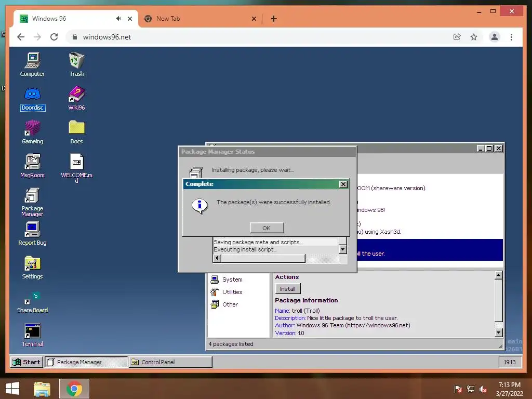Open File Explorer from host taskbar

[x=42, y=389]
